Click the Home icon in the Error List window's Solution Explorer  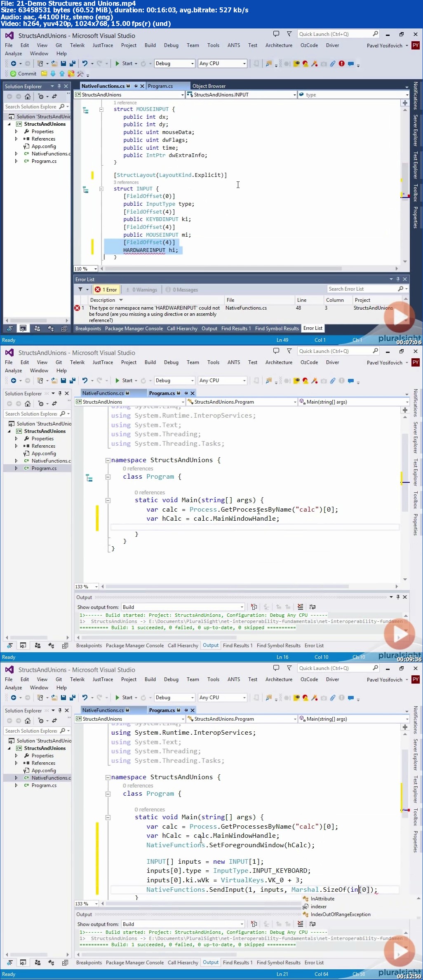pyautogui.click(x=28, y=96)
